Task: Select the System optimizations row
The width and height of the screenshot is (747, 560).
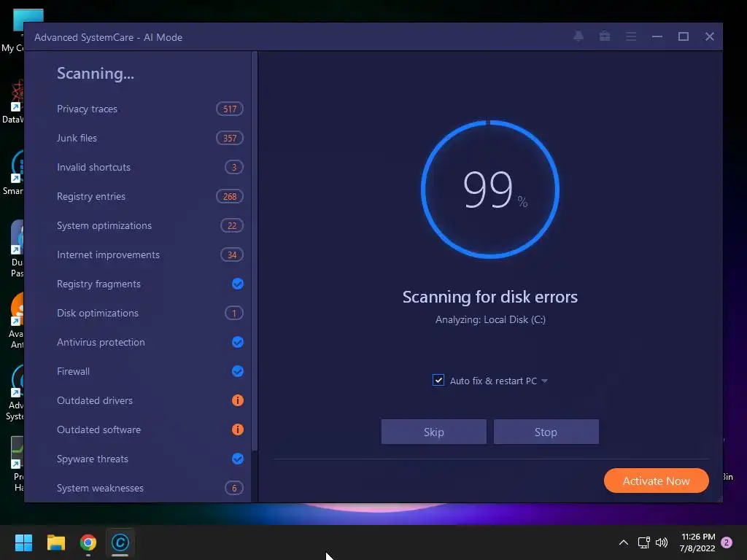Action: 150,226
